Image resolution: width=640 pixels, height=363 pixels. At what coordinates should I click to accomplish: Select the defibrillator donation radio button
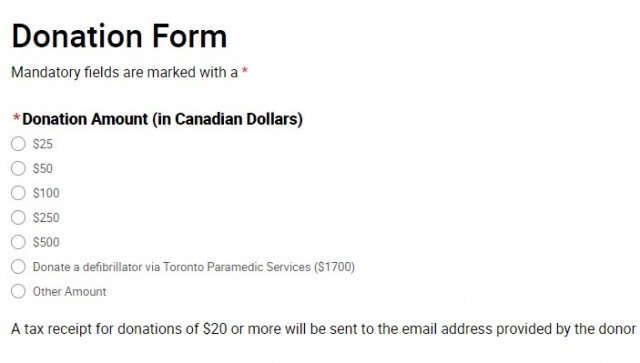tap(18, 267)
